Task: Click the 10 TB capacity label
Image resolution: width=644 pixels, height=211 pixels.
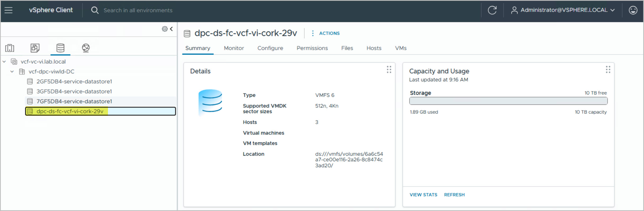Action: 591,112
